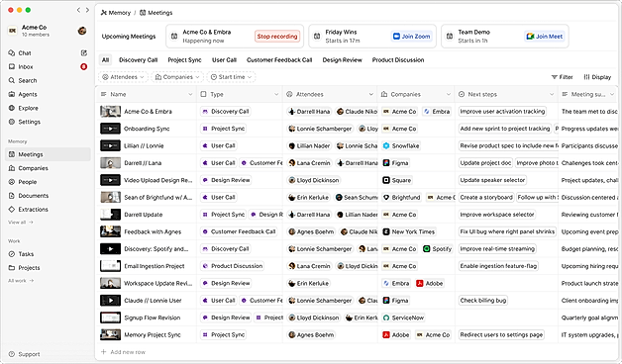Open the Start time filter dropdown

[x=231, y=77]
